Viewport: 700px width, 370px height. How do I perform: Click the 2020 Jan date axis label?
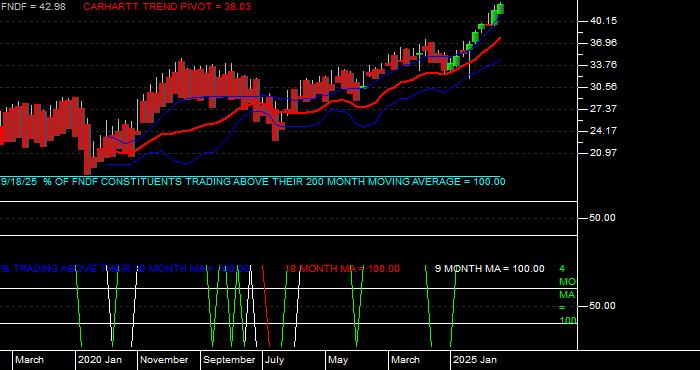click(x=100, y=360)
